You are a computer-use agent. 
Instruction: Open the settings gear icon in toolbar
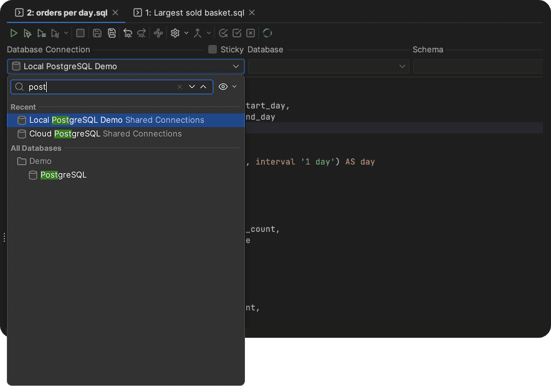(175, 33)
